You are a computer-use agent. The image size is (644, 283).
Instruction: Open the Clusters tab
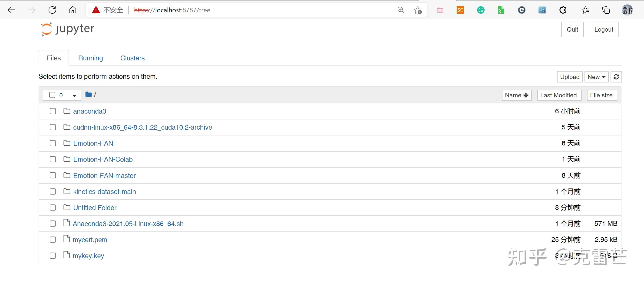click(x=132, y=58)
